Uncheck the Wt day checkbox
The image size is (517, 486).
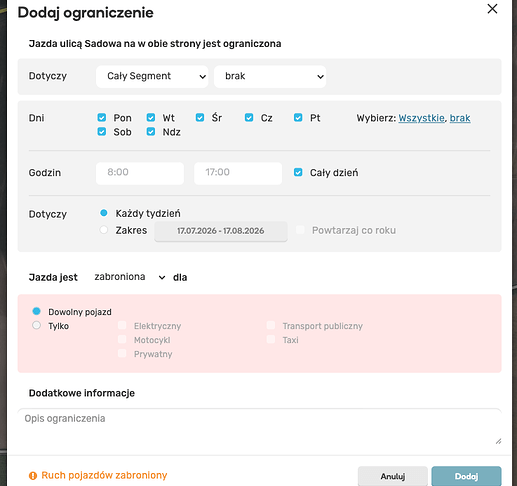tap(151, 117)
